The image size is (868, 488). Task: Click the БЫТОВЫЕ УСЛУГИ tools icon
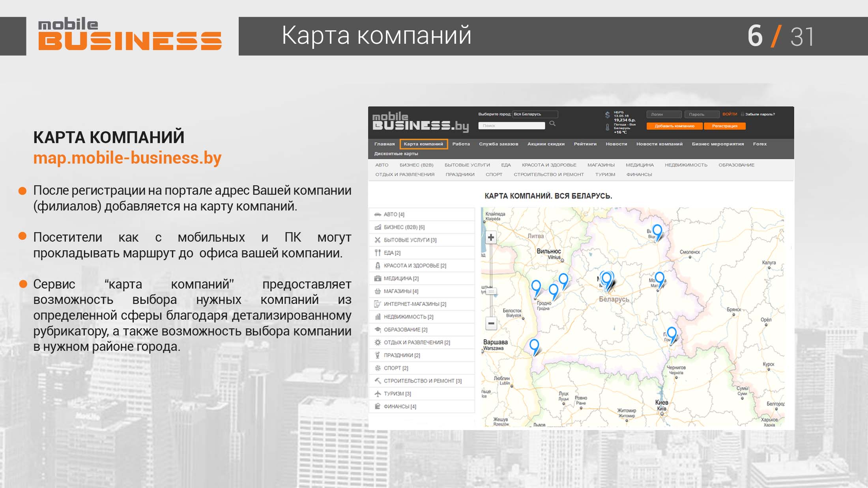[378, 240]
